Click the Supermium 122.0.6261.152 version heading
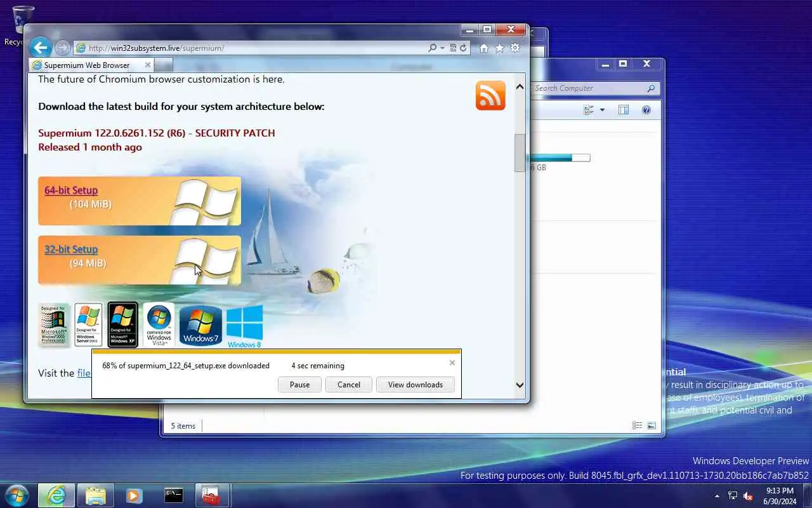The image size is (812, 508). click(x=157, y=133)
